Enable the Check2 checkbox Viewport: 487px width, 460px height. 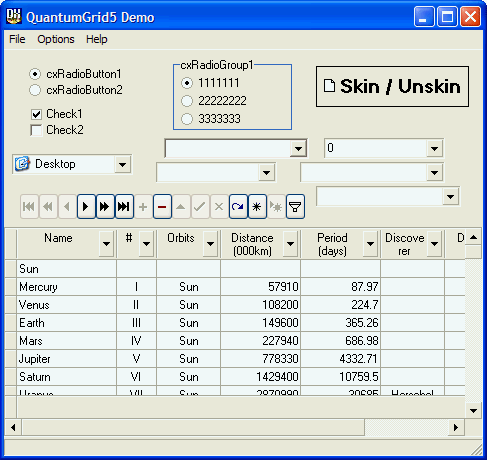[x=36, y=130]
